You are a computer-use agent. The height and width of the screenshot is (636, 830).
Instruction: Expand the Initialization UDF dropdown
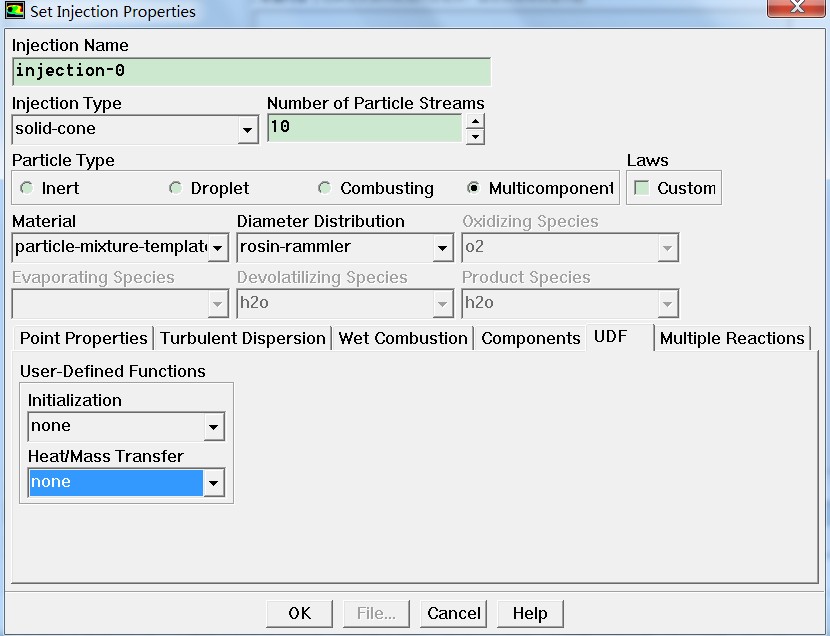click(x=213, y=427)
